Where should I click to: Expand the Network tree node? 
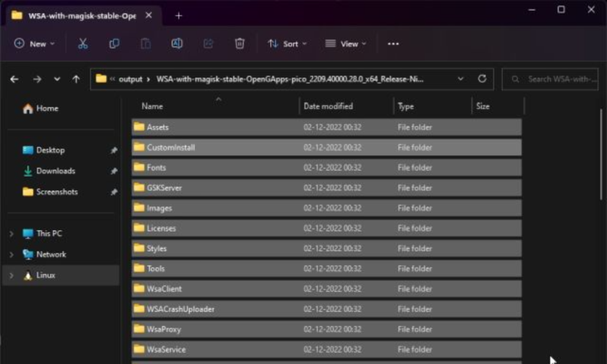[11, 254]
